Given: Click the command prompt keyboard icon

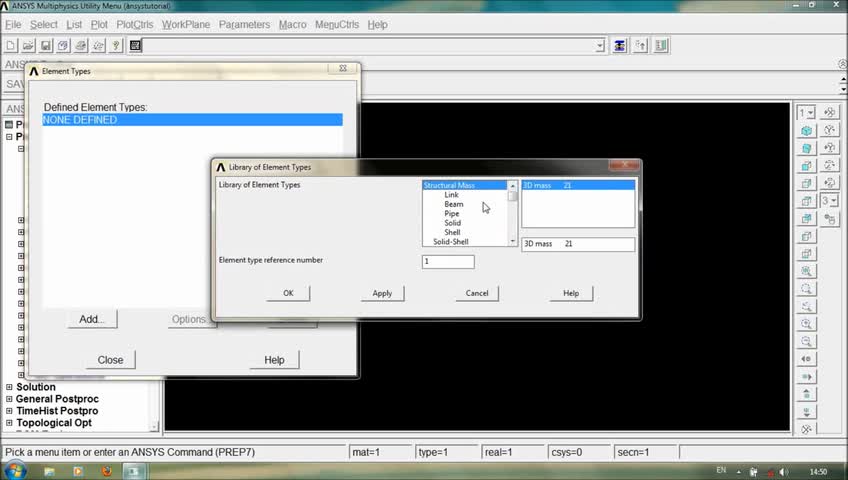Looking at the screenshot, I should [135, 46].
